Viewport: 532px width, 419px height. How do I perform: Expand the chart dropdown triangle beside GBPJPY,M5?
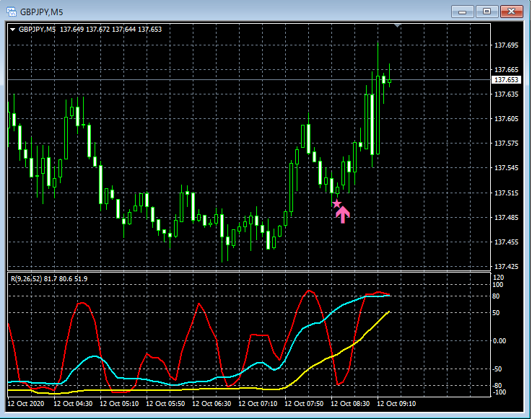pyautogui.click(x=13, y=30)
